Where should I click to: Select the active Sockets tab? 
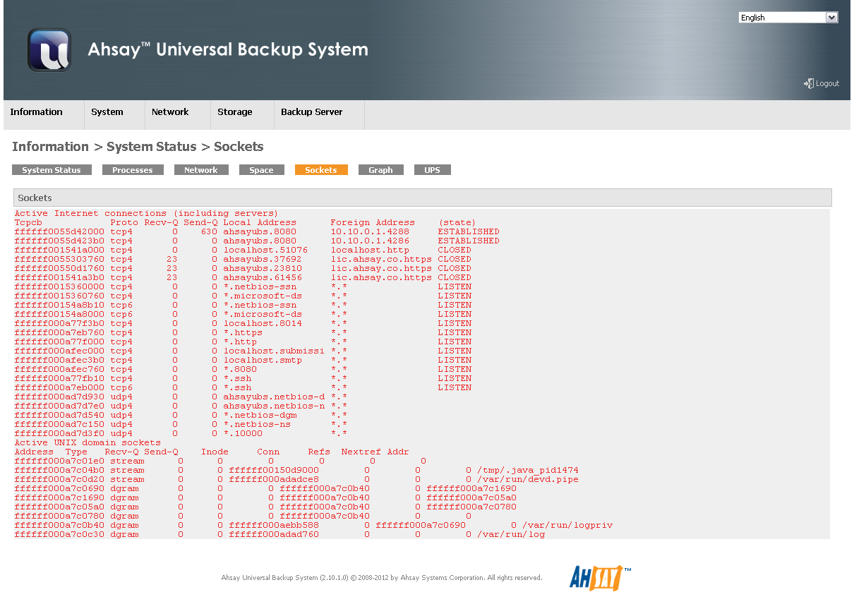click(x=321, y=170)
